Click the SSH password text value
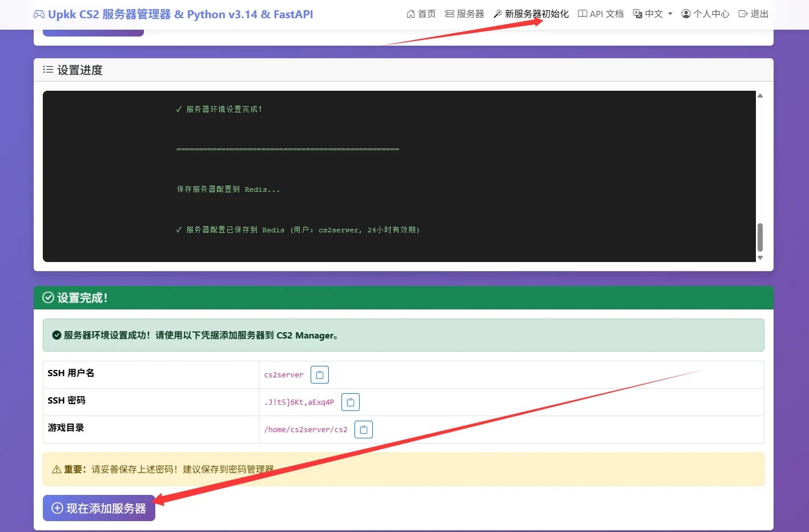The width and height of the screenshot is (809, 532). tap(299, 402)
